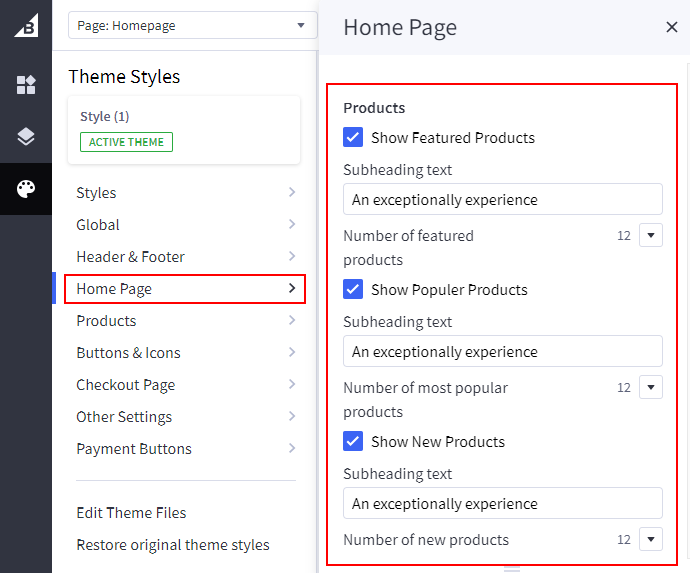Image resolution: width=690 pixels, height=573 pixels.
Task: Open the Page: Homepage dropdown
Action: click(191, 26)
